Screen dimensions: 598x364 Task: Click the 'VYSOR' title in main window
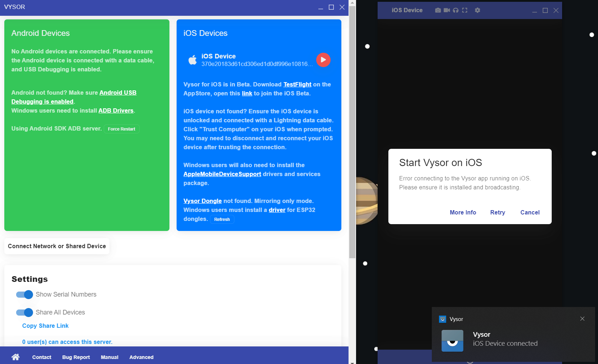15,7
